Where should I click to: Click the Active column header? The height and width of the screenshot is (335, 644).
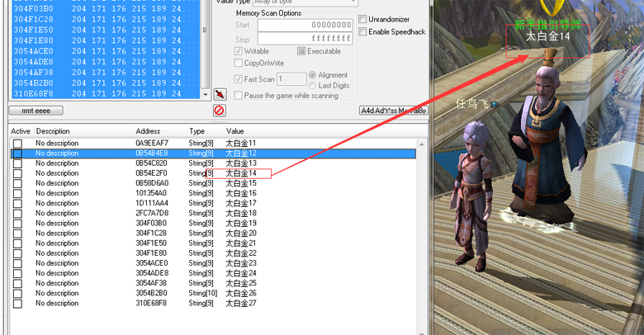[21, 131]
